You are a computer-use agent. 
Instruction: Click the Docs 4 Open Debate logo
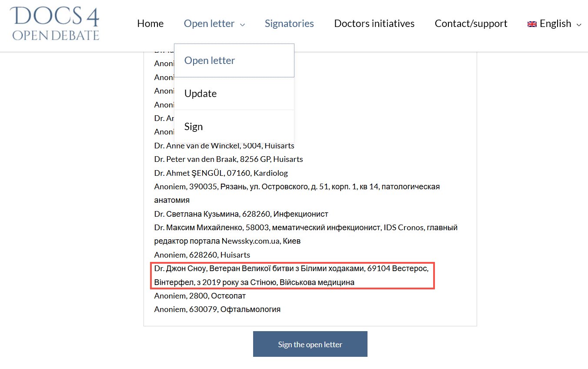coord(56,23)
